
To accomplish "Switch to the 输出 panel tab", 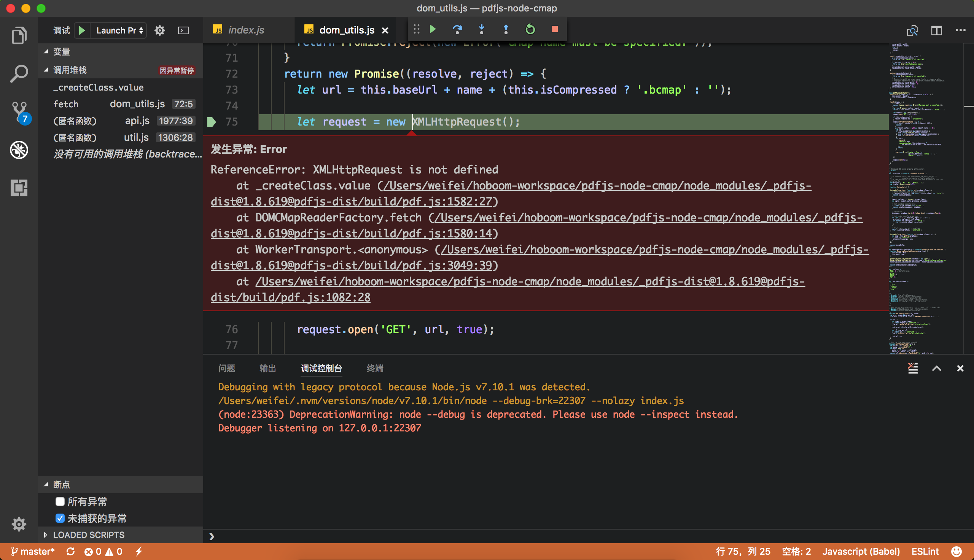I will pyautogui.click(x=267, y=368).
